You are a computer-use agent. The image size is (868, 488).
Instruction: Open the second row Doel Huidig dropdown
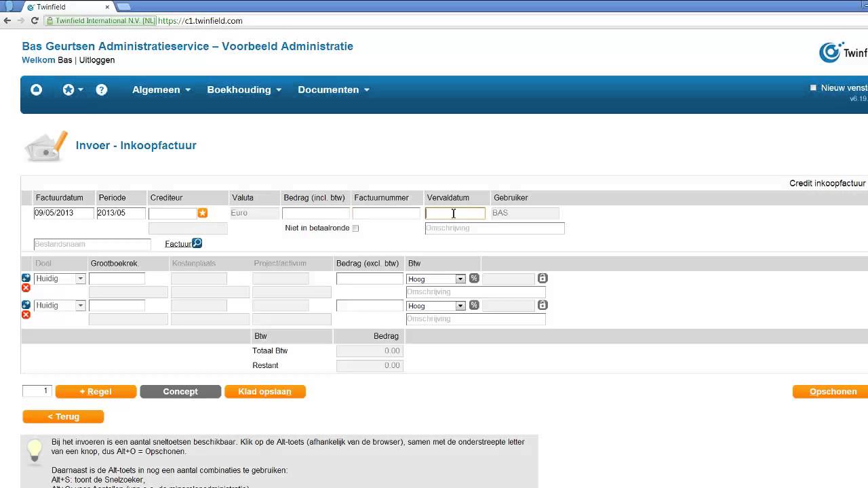60,306
